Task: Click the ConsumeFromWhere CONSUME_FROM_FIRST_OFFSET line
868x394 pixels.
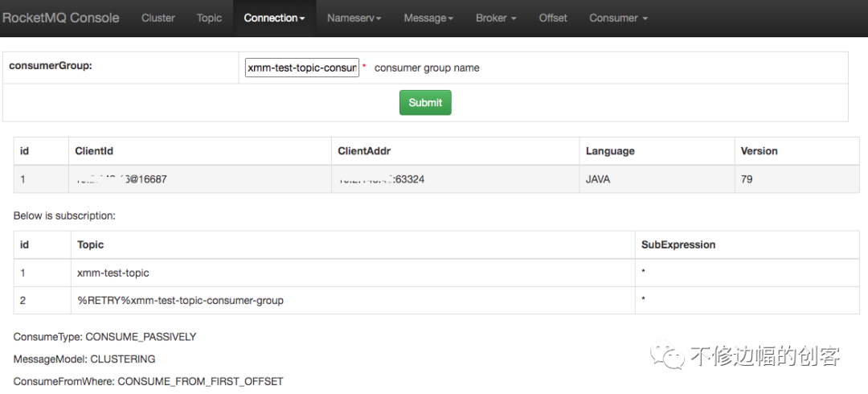Action: [149, 381]
